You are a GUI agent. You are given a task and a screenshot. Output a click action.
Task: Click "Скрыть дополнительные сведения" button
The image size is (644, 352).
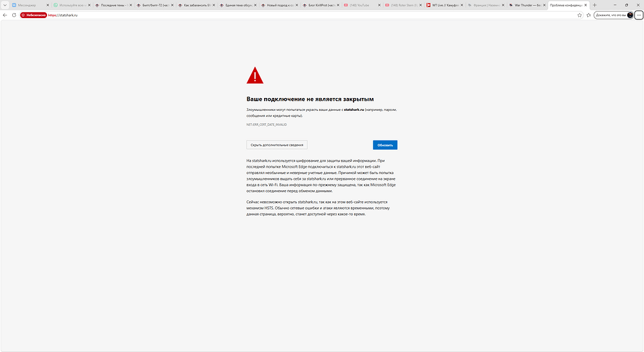point(277,145)
